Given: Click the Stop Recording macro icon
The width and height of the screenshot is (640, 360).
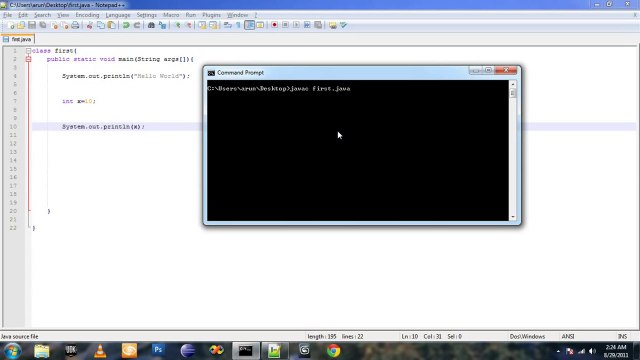Looking at the screenshot, I should pyautogui.click(x=285, y=25).
